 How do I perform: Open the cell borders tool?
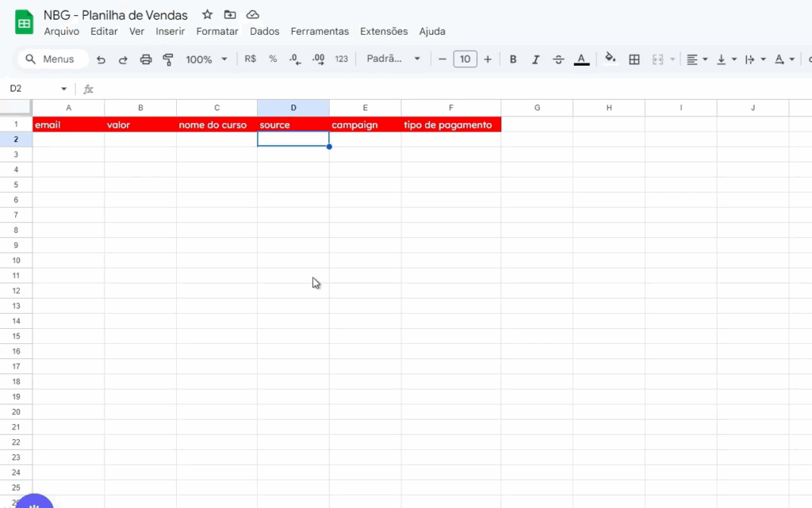coord(634,59)
